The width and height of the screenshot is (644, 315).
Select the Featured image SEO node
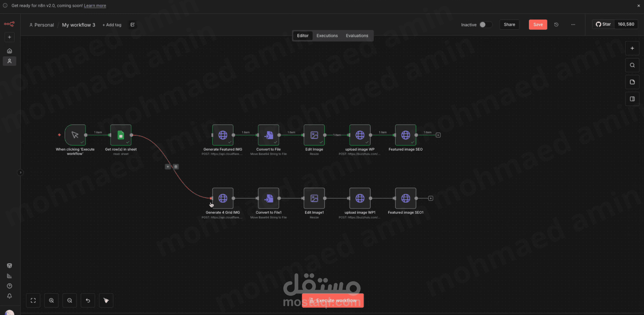point(406,135)
